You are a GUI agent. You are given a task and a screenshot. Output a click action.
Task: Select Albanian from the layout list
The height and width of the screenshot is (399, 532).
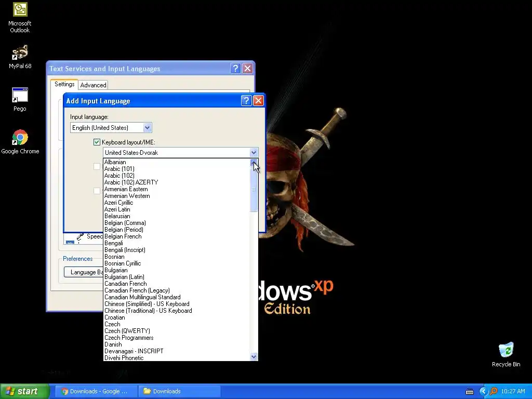coord(177,162)
